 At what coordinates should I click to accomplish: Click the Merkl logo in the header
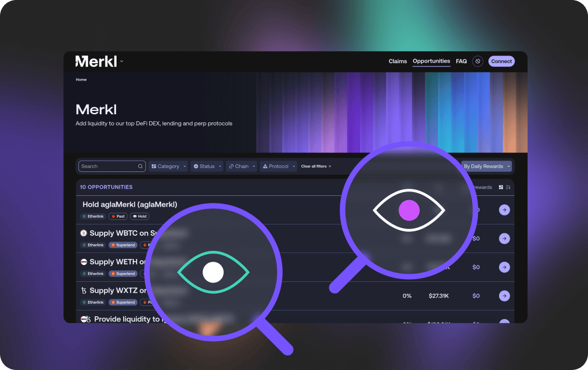click(x=96, y=61)
